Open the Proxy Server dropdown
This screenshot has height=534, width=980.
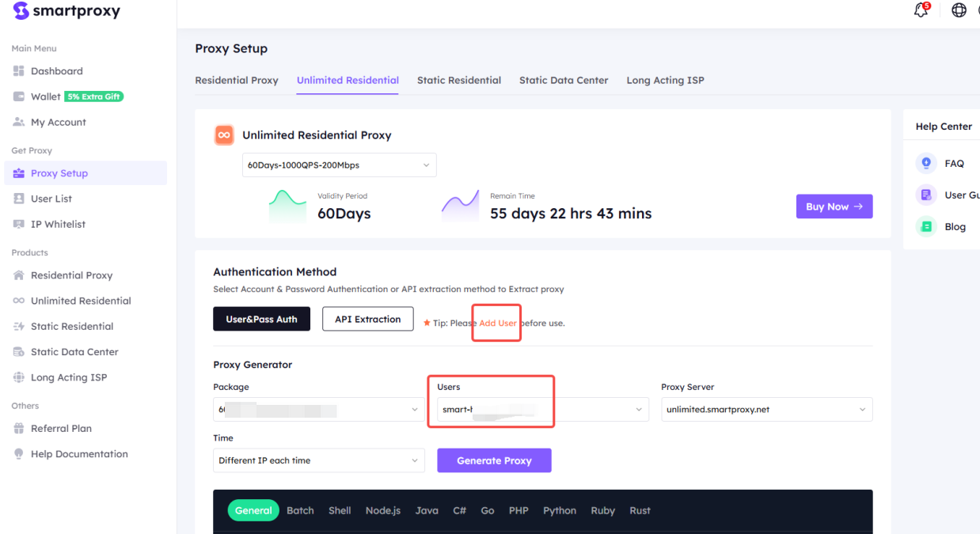(x=767, y=409)
